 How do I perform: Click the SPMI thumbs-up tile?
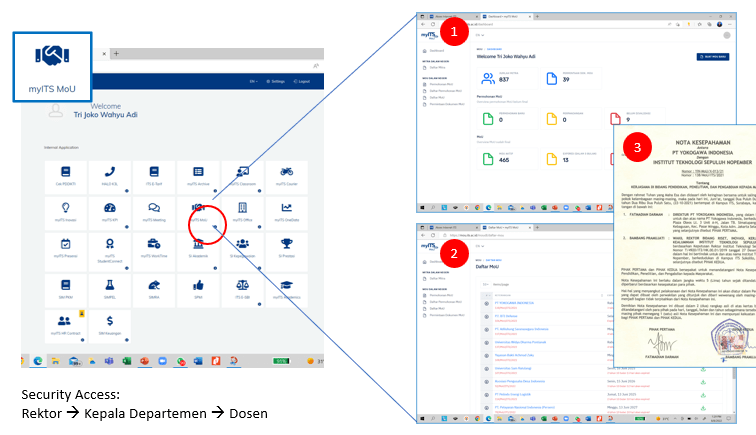[198, 289]
